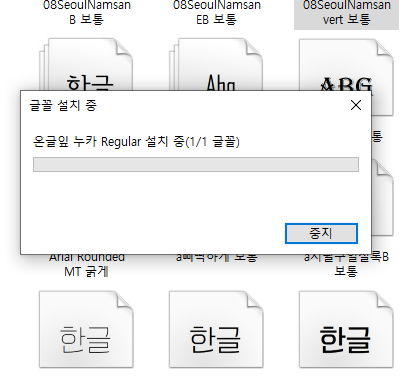Click the 08SeoulNamsan B 보통 label
The height and width of the screenshot is (381, 416).
[x=87, y=12]
